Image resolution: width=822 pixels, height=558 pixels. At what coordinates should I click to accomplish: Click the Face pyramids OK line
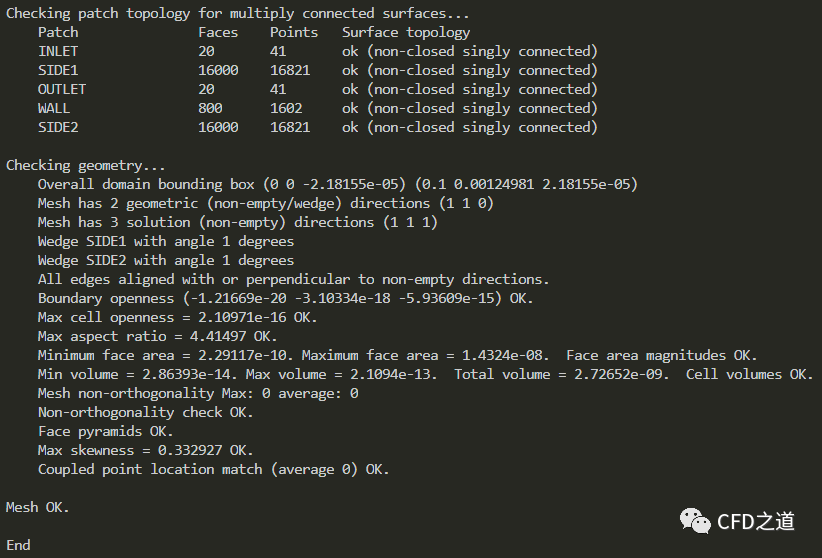point(105,431)
